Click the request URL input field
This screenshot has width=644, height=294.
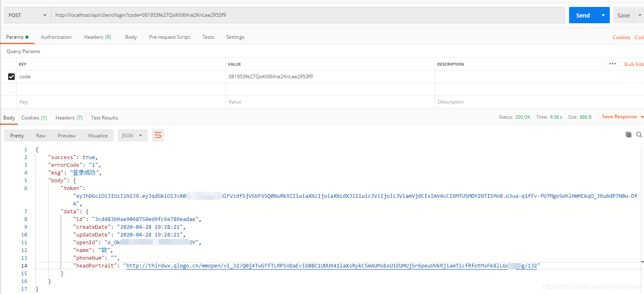(308, 15)
